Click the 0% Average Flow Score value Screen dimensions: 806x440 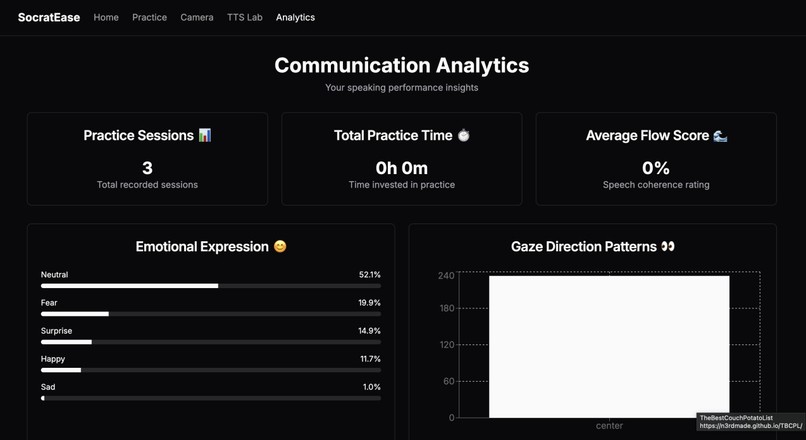[x=656, y=168]
